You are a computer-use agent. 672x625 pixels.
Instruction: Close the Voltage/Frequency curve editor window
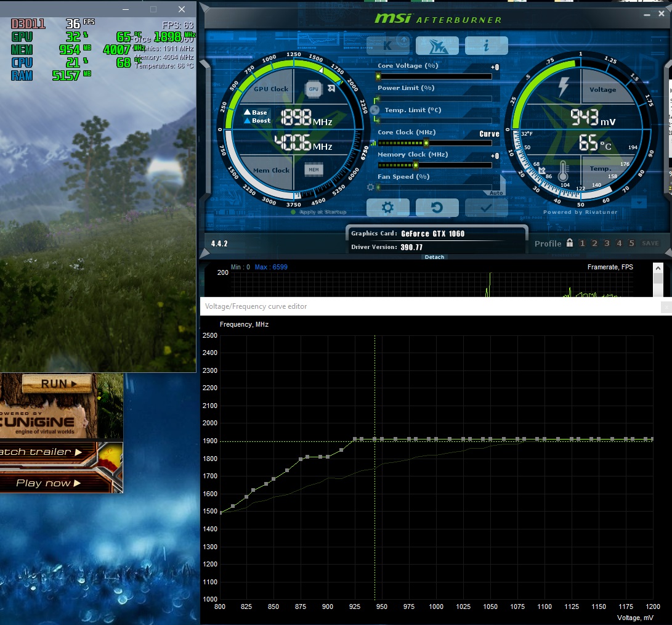coord(666,307)
